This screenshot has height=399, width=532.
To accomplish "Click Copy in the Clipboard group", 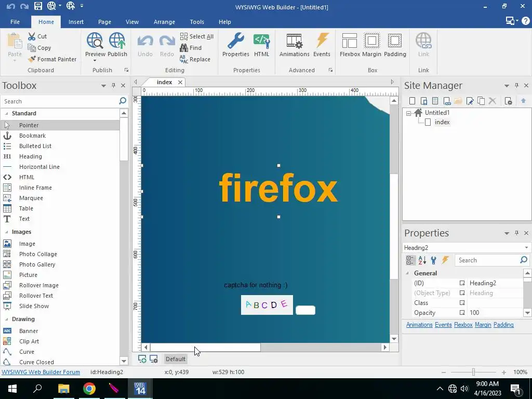I will (39, 48).
